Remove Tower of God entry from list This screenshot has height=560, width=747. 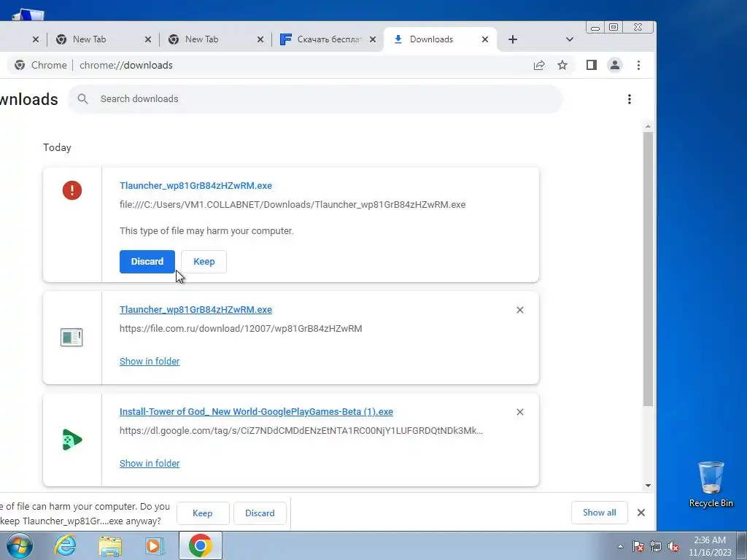coord(519,412)
